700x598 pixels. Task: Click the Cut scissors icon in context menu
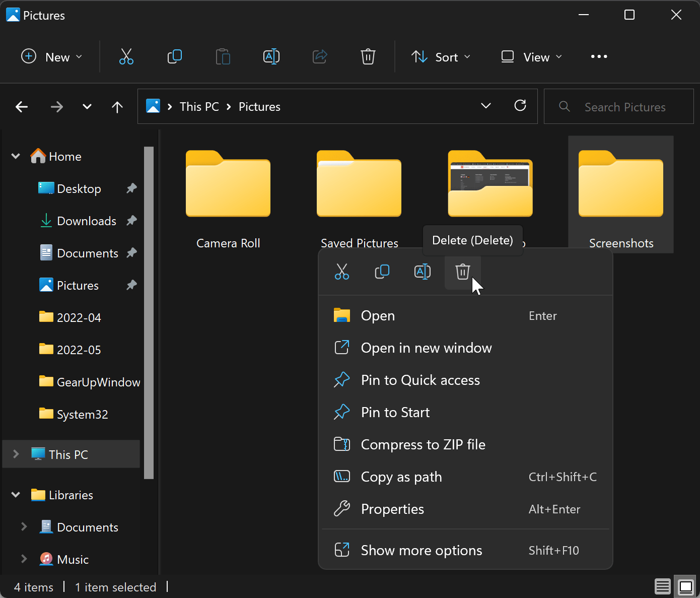coord(341,272)
